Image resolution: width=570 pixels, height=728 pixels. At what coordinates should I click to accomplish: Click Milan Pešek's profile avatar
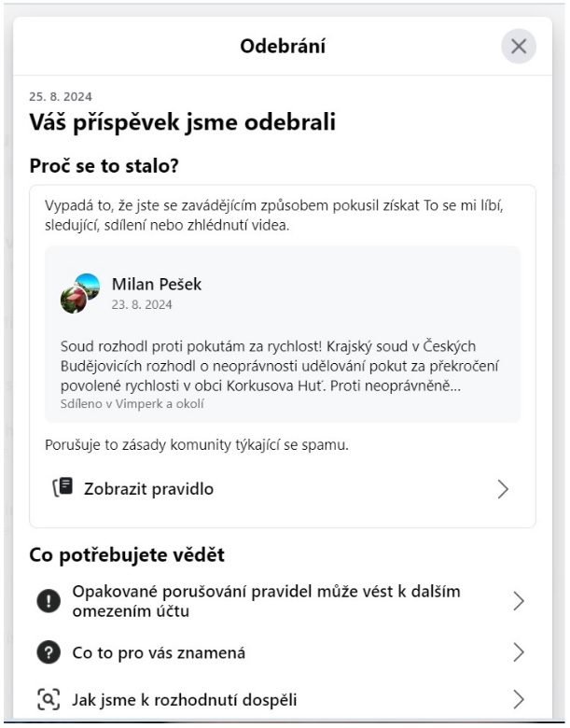(80, 293)
